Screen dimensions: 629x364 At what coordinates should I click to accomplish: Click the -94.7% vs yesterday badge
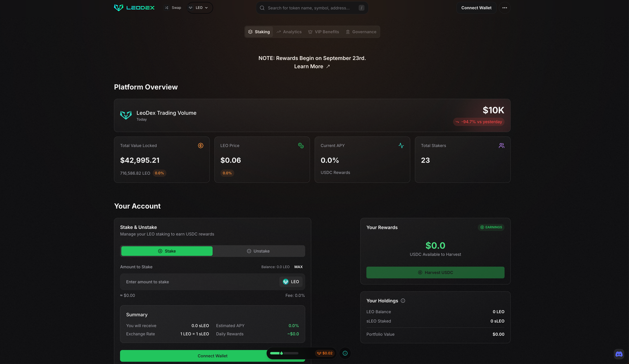[x=479, y=122]
